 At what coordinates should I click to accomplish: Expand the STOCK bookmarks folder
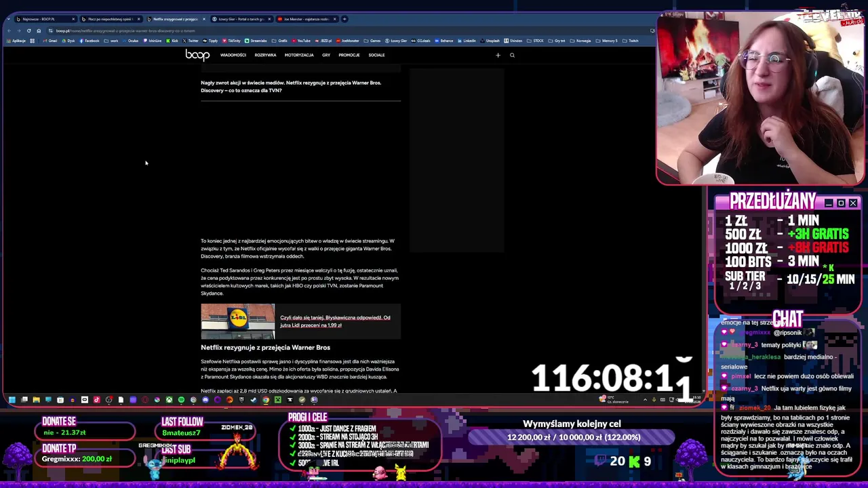(x=534, y=41)
